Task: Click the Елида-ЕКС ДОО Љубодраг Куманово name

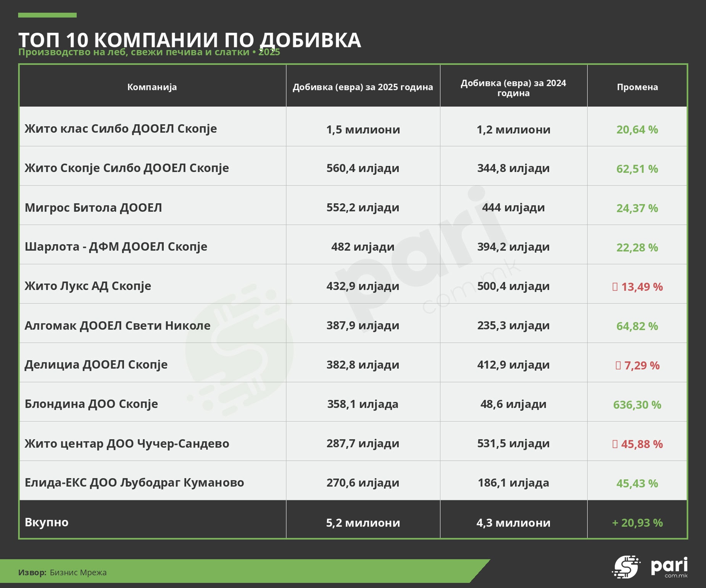Action: (134, 483)
